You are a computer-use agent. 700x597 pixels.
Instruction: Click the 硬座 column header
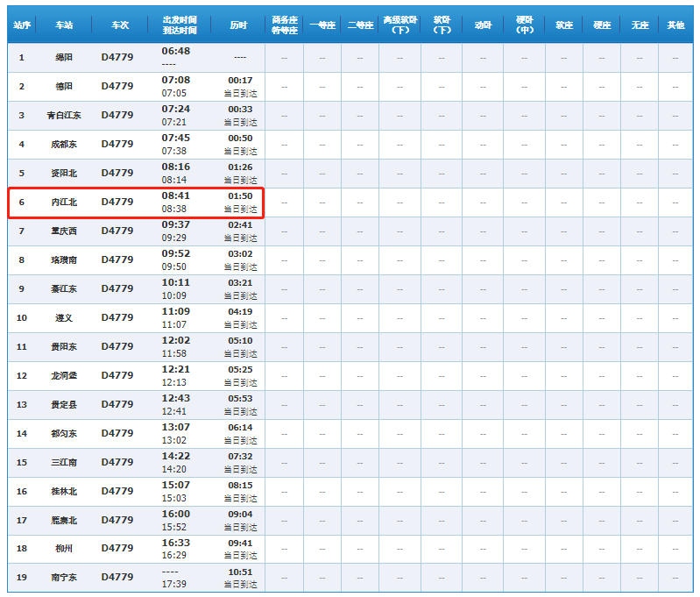coord(602,25)
